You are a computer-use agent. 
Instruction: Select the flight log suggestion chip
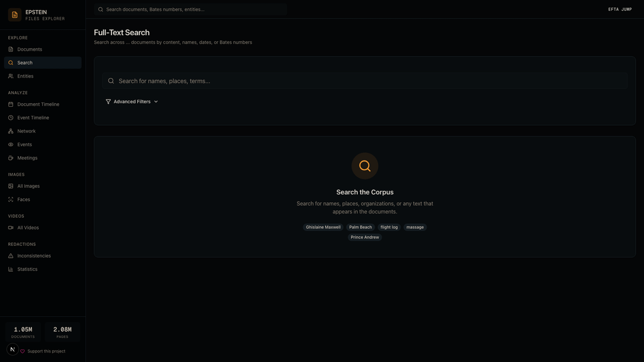click(389, 227)
